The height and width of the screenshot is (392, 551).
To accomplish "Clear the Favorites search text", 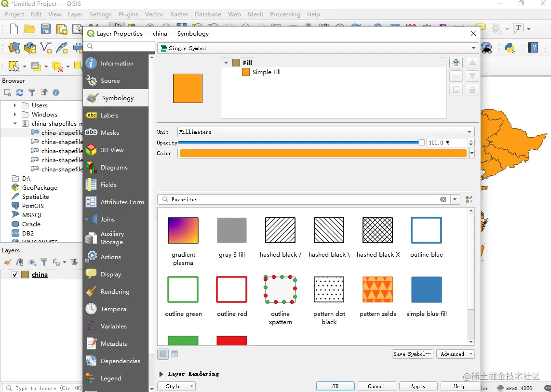I will (x=443, y=199).
